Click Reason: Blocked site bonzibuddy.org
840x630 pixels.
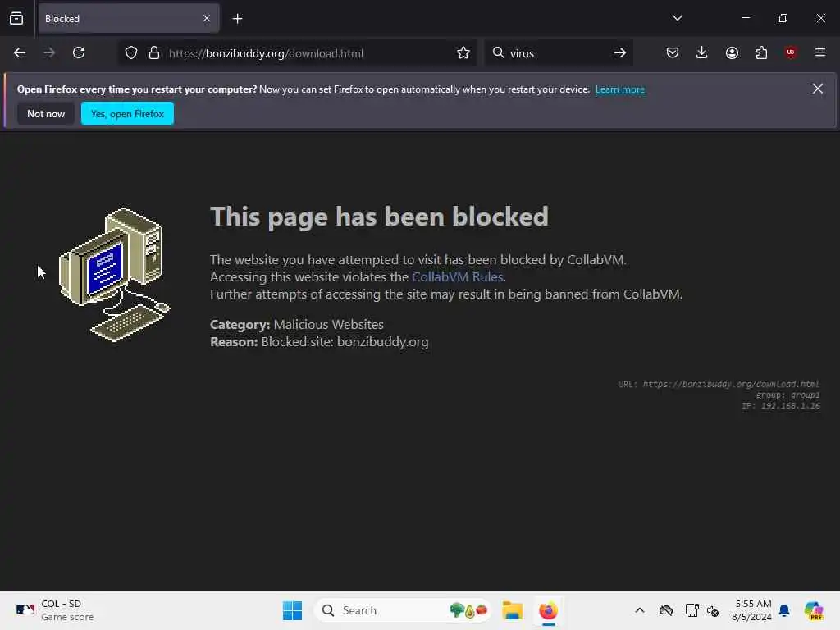point(319,342)
